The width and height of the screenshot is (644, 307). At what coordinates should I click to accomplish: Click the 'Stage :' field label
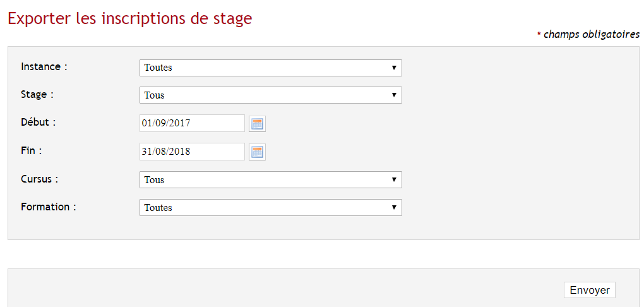(37, 95)
